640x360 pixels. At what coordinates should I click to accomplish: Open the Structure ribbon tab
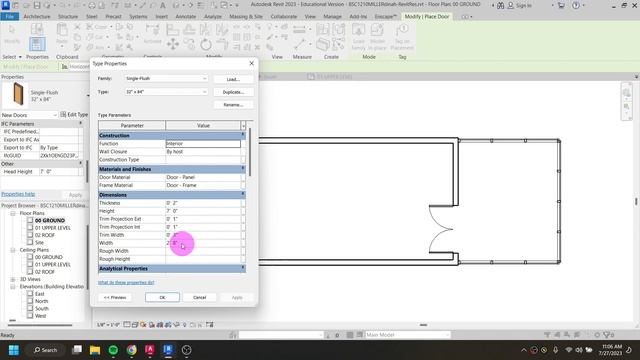(x=68, y=17)
